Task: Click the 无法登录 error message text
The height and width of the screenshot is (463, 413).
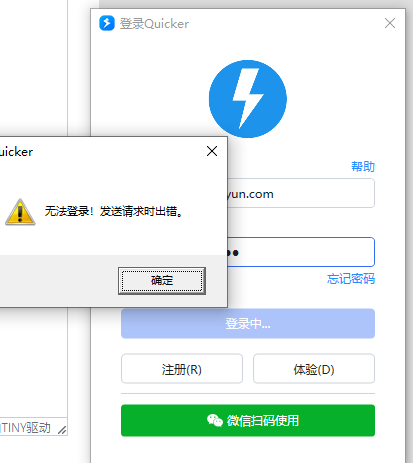Action: (x=114, y=211)
